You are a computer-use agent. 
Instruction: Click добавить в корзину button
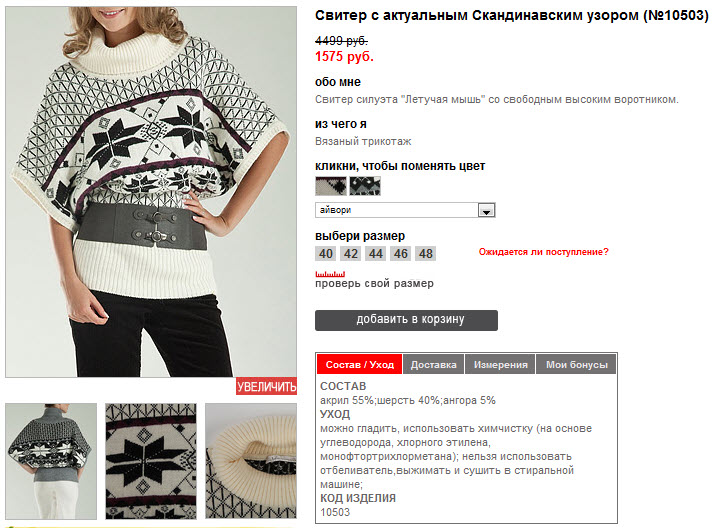[x=406, y=320]
